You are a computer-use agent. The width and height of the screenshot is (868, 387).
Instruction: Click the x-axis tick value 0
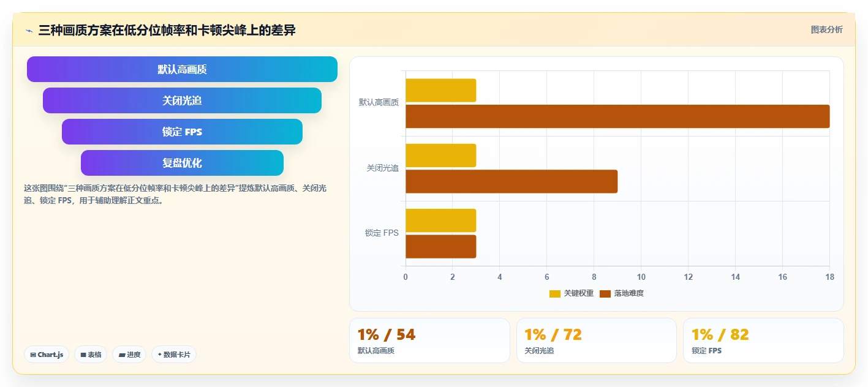tap(406, 277)
